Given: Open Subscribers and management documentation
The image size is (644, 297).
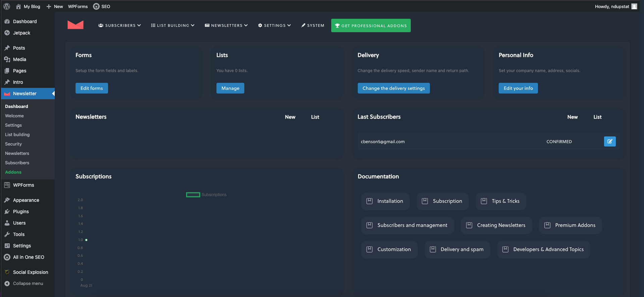Looking at the screenshot, I should tap(407, 225).
